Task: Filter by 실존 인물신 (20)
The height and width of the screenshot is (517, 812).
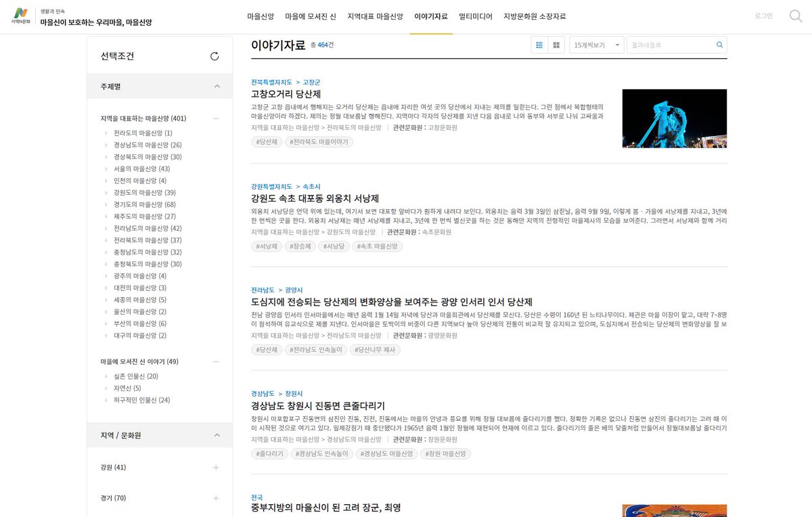Action: pyautogui.click(x=136, y=376)
